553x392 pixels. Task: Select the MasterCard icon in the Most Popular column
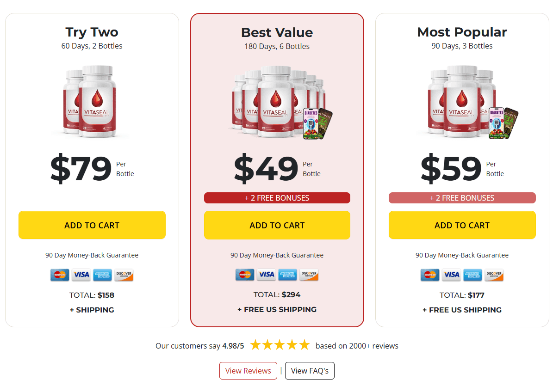[429, 275]
